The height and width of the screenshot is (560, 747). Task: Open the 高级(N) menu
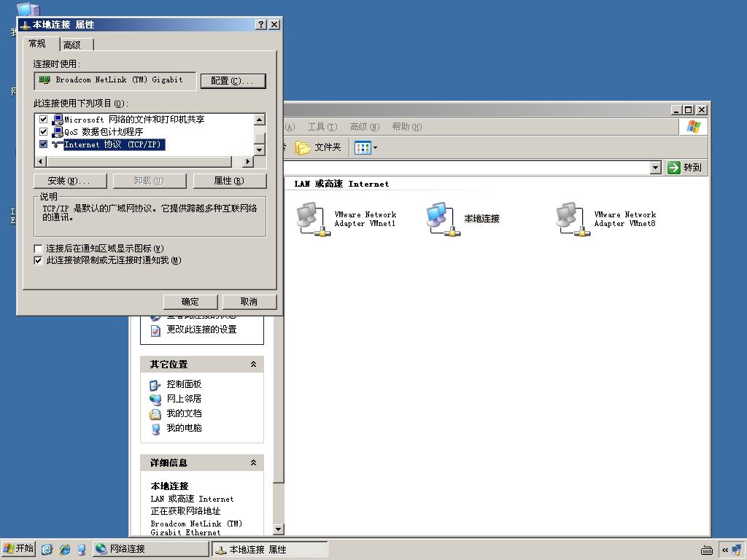pyautogui.click(x=365, y=127)
